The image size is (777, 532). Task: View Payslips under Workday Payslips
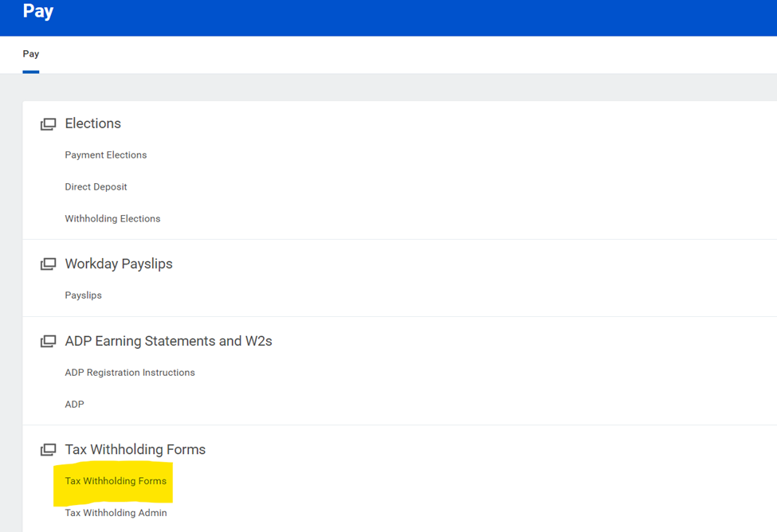click(83, 295)
